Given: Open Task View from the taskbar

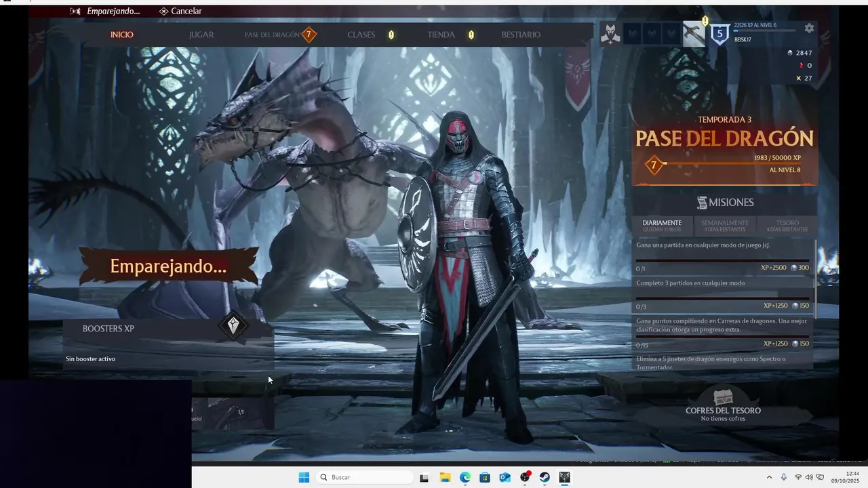Looking at the screenshot, I should pos(425,477).
